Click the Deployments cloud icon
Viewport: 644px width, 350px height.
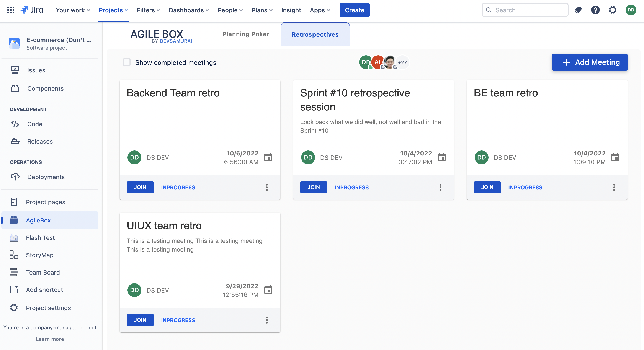click(15, 177)
